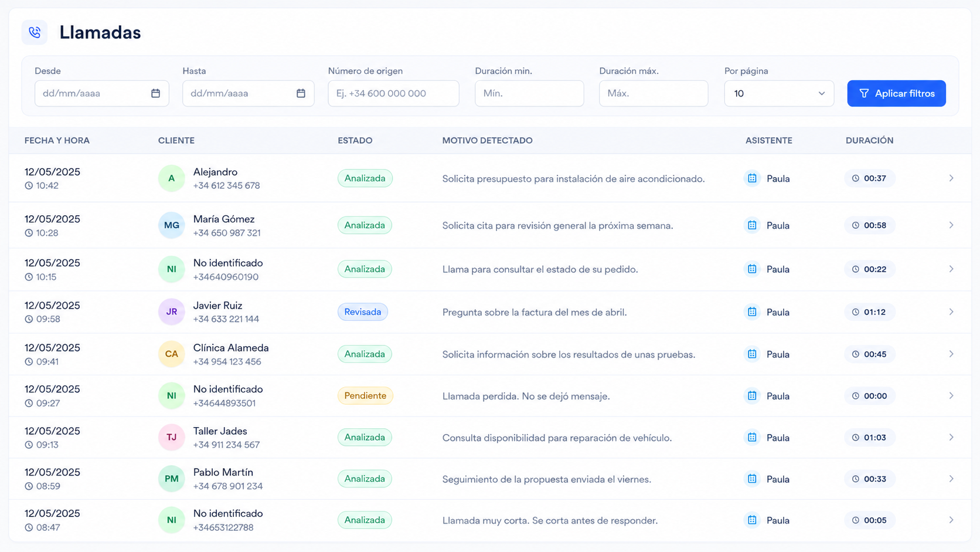This screenshot has width=980, height=552.
Task: Click the assistant icon in Alejandro's row
Action: pyautogui.click(x=752, y=178)
